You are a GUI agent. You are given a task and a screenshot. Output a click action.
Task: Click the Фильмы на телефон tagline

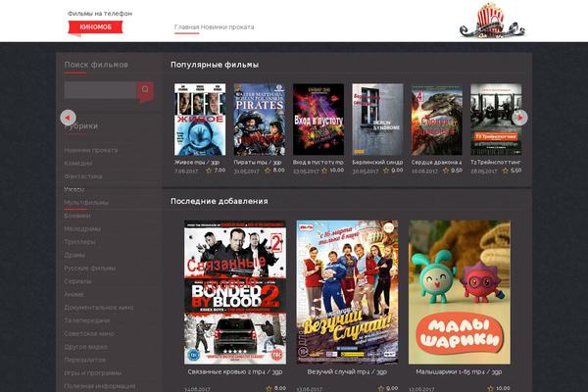tap(100, 14)
